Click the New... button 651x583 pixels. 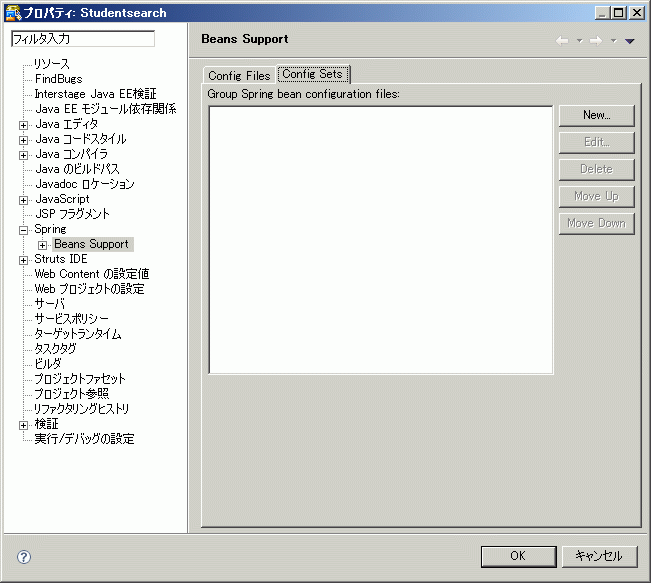pyautogui.click(x=597, y=115)
